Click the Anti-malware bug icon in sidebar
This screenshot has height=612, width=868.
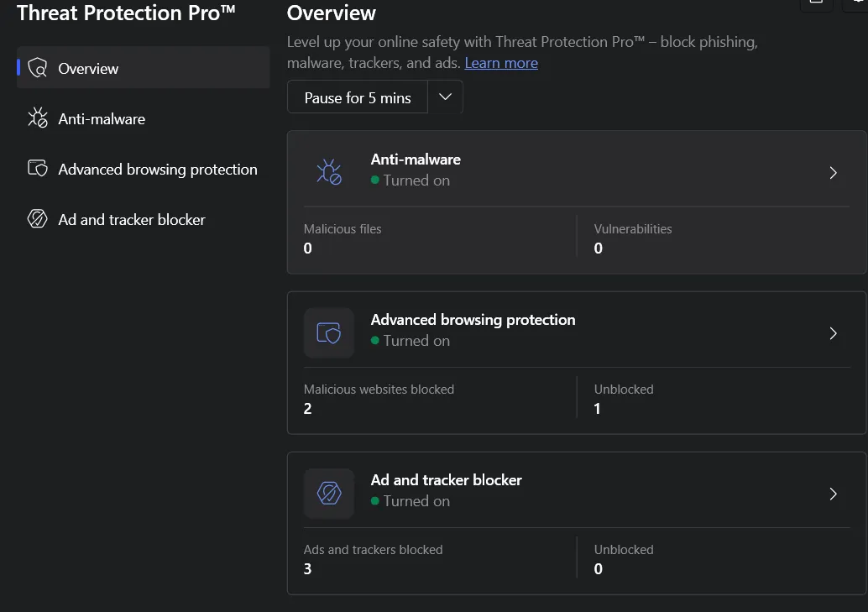[x=38, y=118]
